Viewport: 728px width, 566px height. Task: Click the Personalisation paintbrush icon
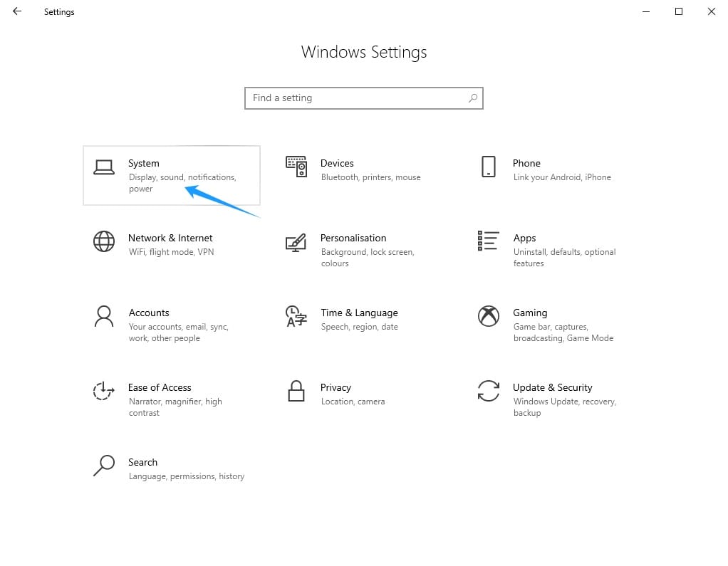click(296, 241)
